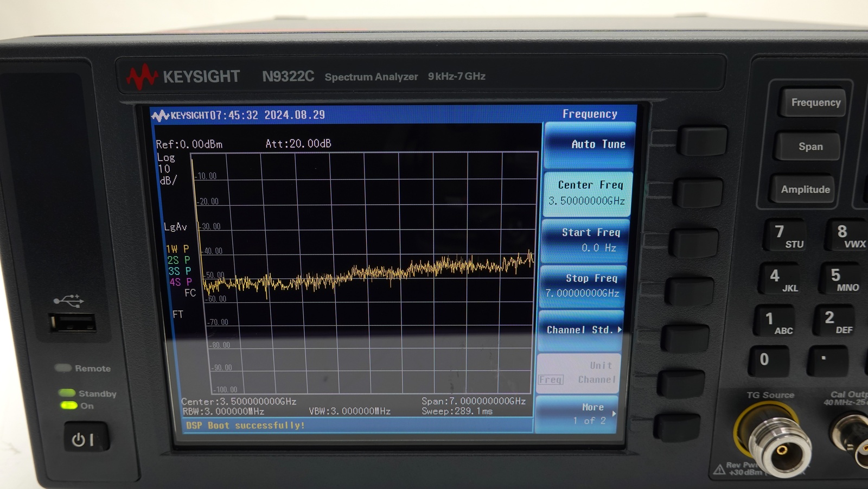
Task: Click the Standby indicator LED
Action: pyautogui.click(x=67, y=392)
